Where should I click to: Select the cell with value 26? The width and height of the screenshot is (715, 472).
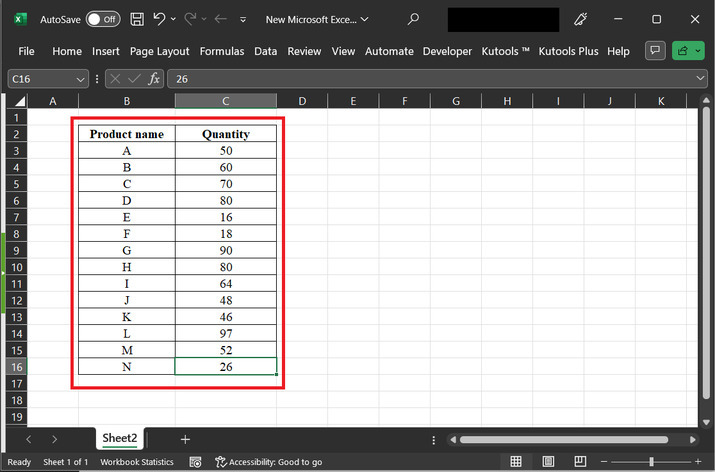point(226,367)
